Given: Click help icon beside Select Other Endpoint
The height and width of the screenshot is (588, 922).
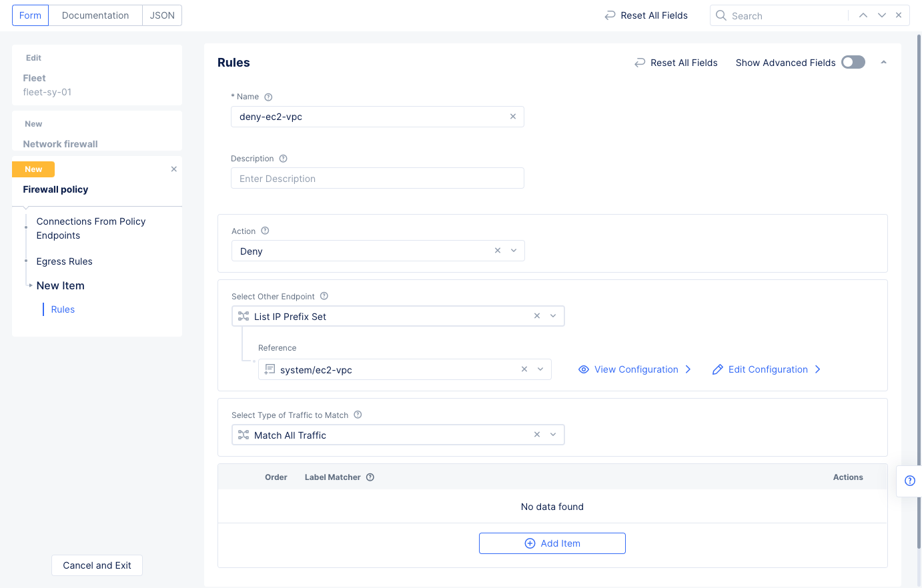Looking at the screenshot, I should (324, 296).
